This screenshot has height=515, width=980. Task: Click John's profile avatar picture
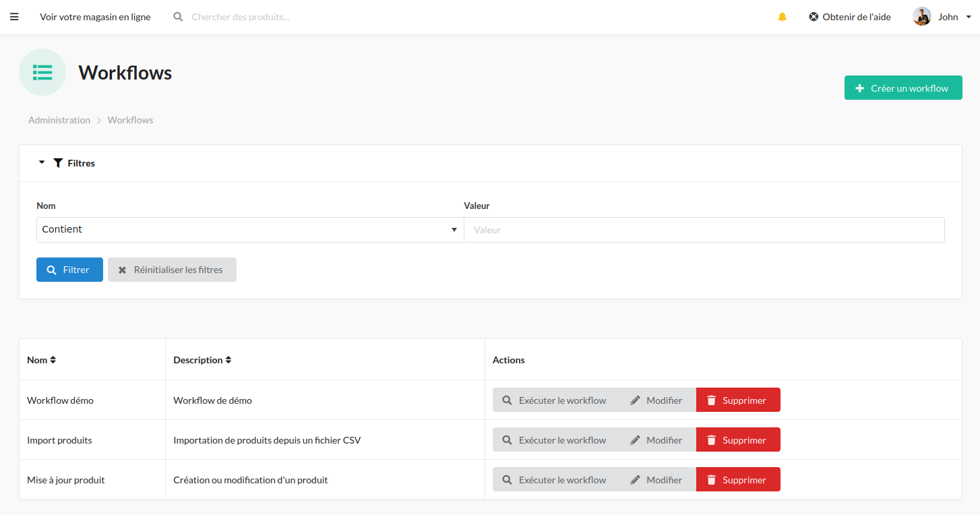click(x=921, y=16)
